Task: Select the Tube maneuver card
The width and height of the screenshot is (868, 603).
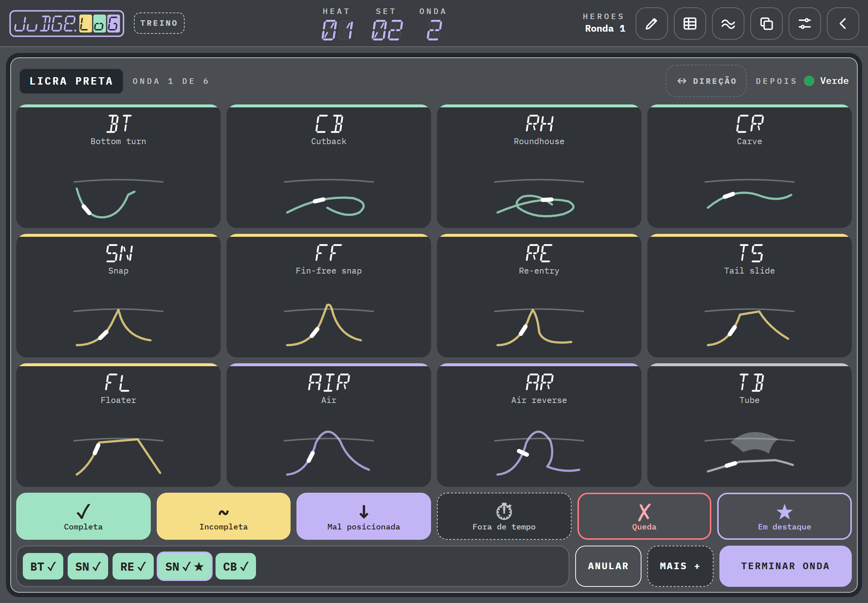Action: coord(749,425)
